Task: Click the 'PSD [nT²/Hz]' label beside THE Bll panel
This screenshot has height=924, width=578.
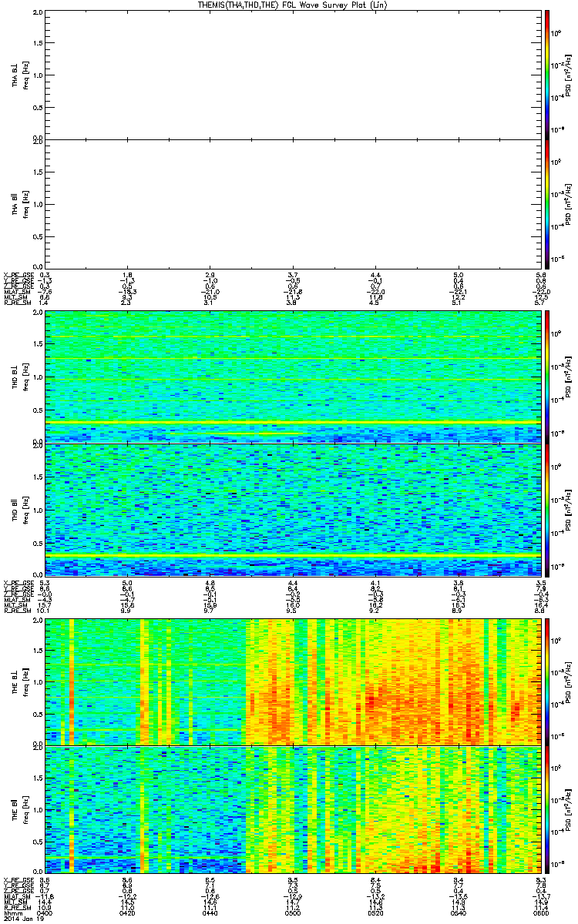Action: pyautogui.click(x=567, y=808)
